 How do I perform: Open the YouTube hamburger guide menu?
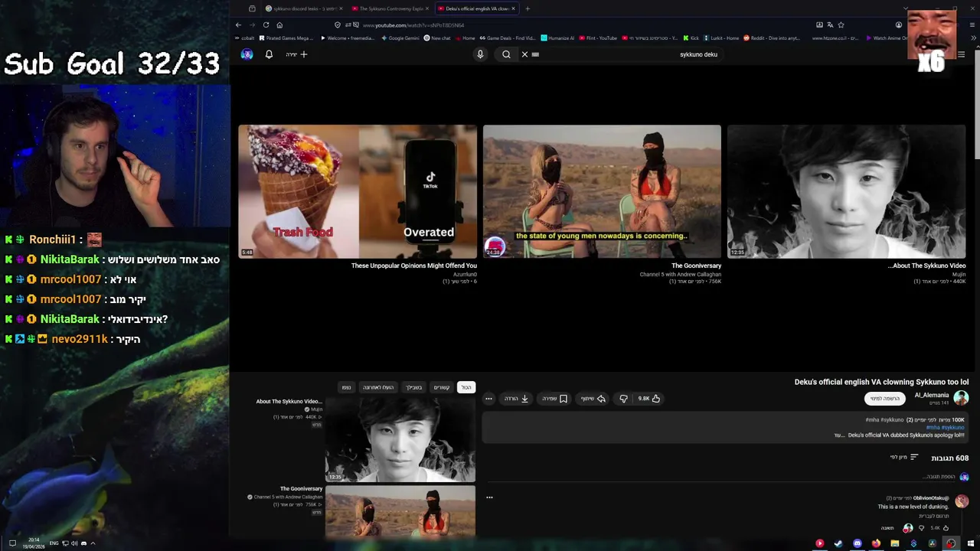(962, 54)
